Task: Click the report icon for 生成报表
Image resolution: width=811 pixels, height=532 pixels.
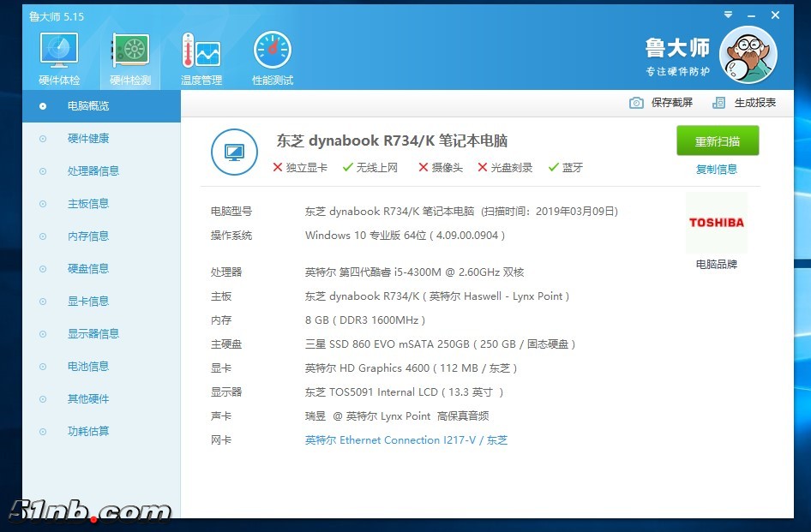Action: click(x=719, y=103)
